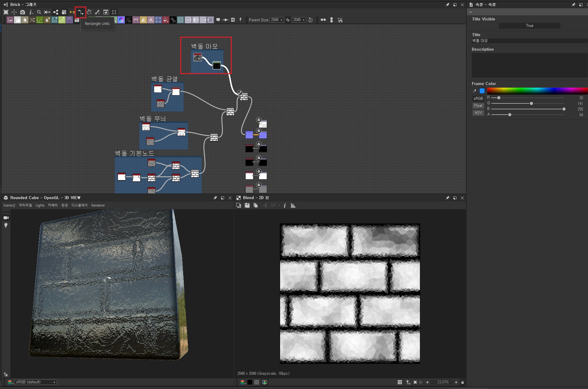Click the magnifier search icon in graph toolbar
The width and height of the screenshot is (588, 389).
point(39,12)
